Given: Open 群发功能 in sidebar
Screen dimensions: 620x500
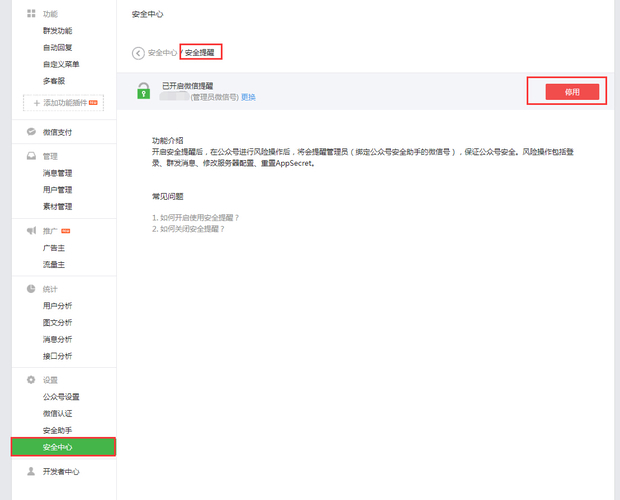Looking at the screenshot, I should [57, 31].
